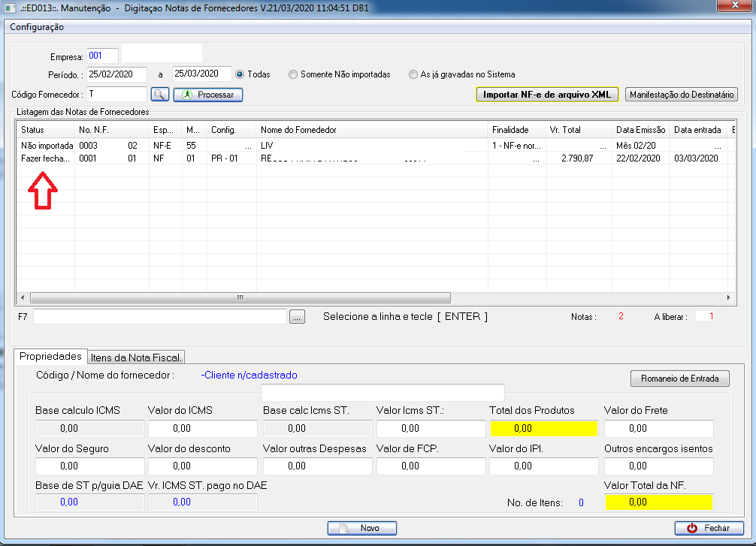Select the Todas radio option
Image resolution: width=756 pixels, height=546 pixels.
coord(240,74)
